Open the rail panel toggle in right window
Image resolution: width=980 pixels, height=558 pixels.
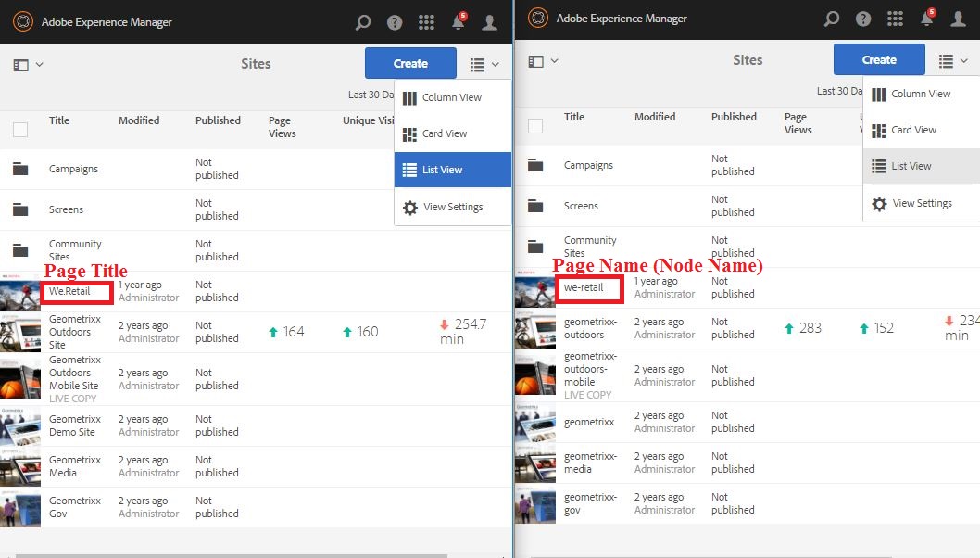[543, 60]
